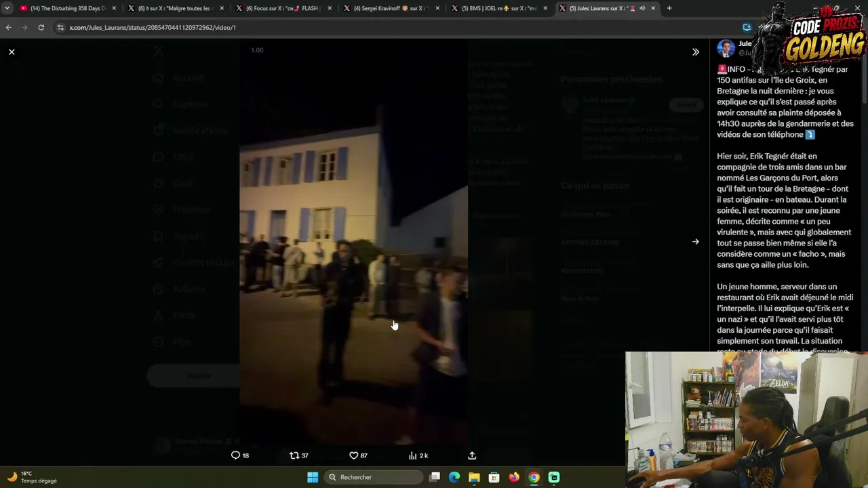Switch to the 'Focus sur X' tab
The height and width of the screenshot is (488, 868).
(283, 8)
